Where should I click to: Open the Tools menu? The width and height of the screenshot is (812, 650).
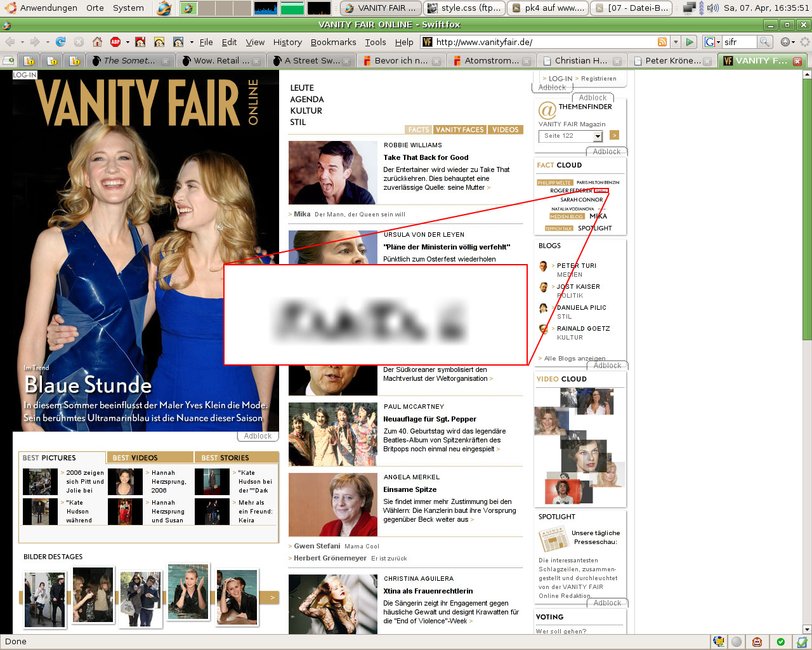click(x=375, y=42)
